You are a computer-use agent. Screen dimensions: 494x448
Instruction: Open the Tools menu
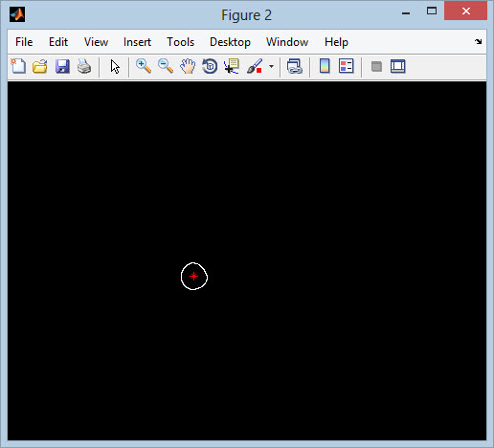[x=181, y=42]
